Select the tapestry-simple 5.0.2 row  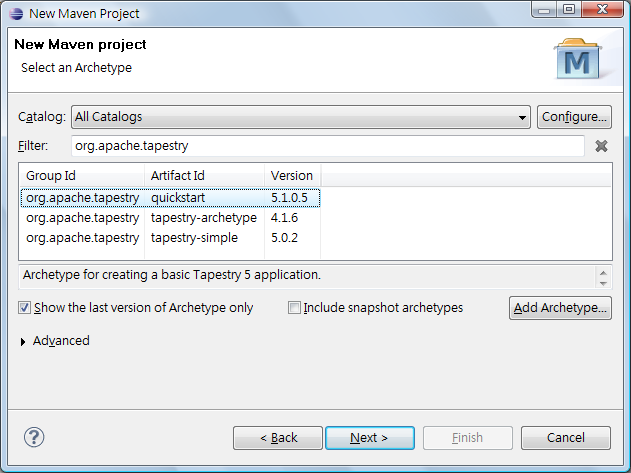[170, 238]
